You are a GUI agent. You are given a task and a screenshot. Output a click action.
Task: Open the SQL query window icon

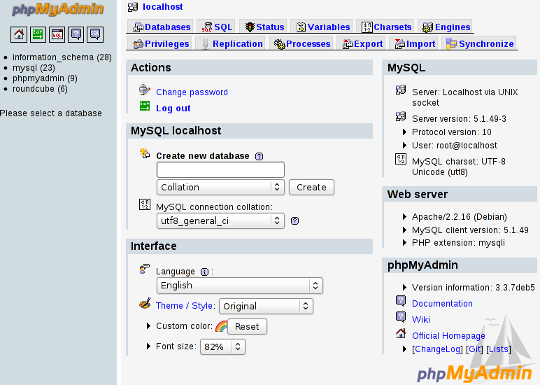(x=57, y=34)
